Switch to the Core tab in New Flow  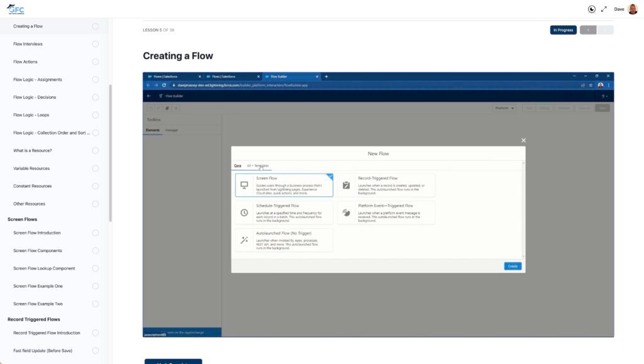(x=237, y=166)
